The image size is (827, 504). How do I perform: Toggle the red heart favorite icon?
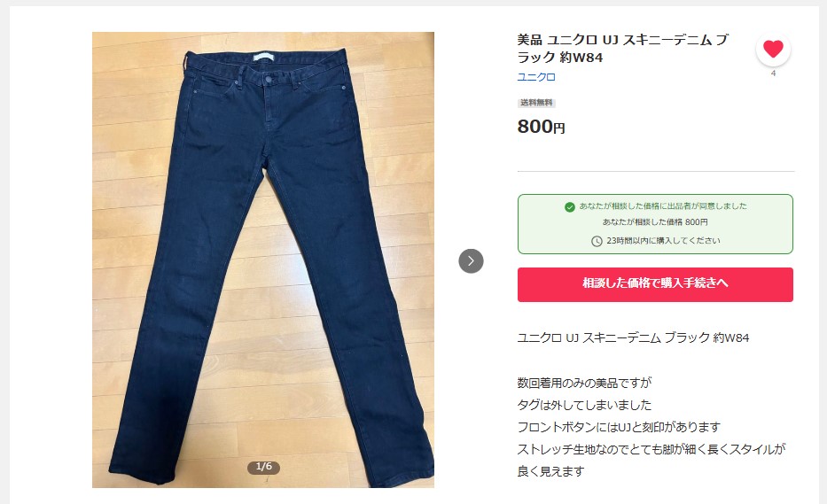click(x=773, y=49)
